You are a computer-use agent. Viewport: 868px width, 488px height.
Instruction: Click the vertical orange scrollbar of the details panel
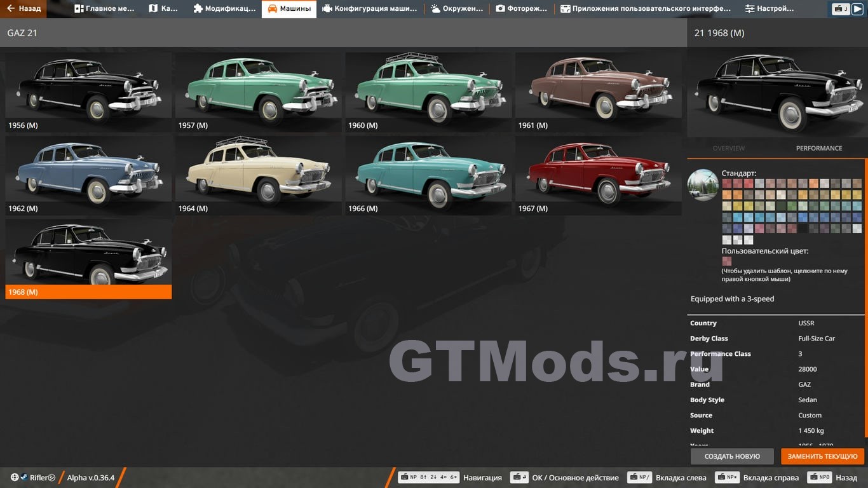click(x=865, y=299)
